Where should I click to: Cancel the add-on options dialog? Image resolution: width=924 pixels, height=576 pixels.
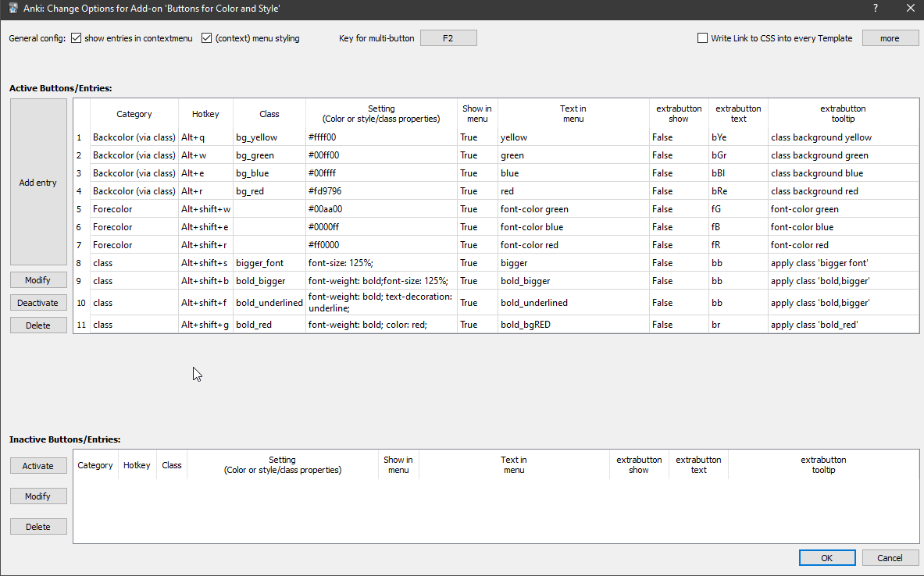(x=890, y=558)
